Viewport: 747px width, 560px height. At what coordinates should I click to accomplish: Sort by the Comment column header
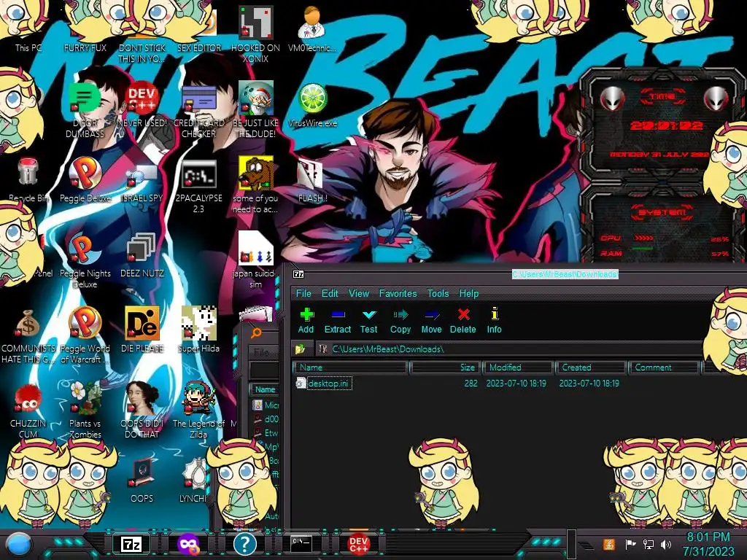(664, 367)
